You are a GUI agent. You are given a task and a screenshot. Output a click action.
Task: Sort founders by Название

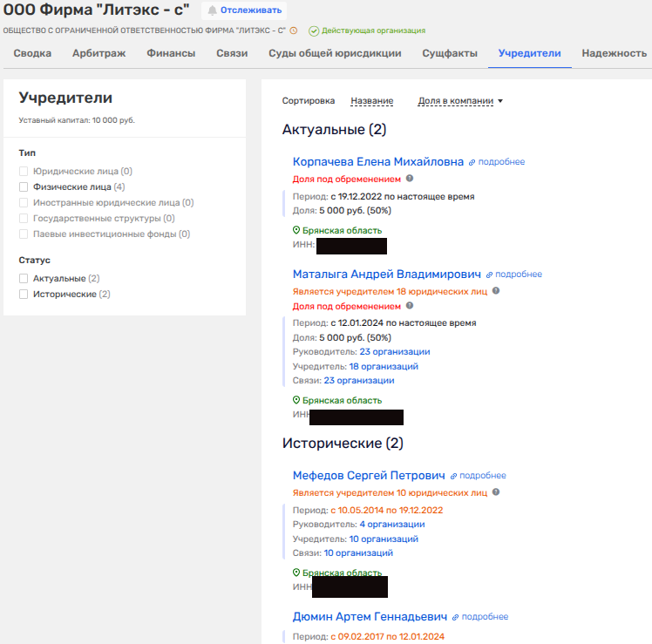tap(371, 101)
